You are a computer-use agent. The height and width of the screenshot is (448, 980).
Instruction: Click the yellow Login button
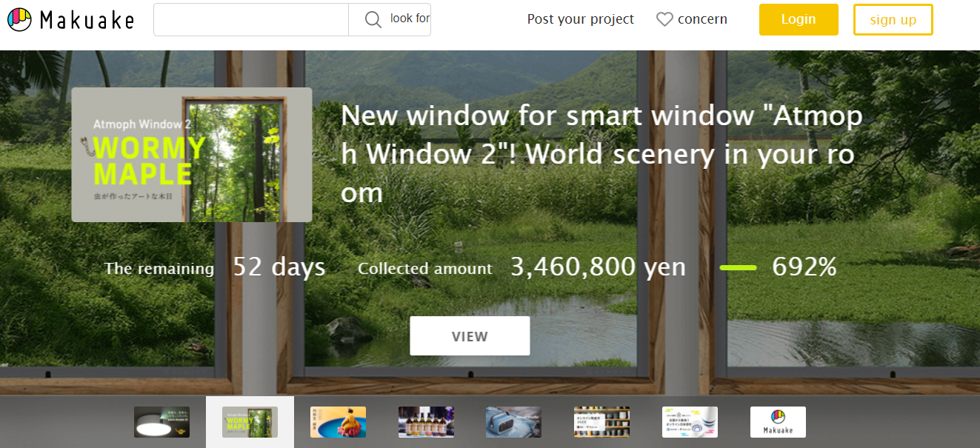tap(799, 19)
